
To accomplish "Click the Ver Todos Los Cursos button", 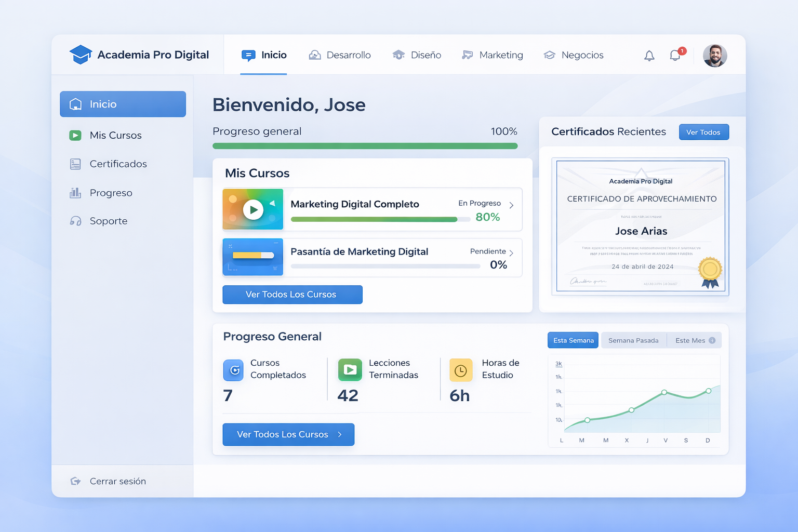I will (292, 295).
